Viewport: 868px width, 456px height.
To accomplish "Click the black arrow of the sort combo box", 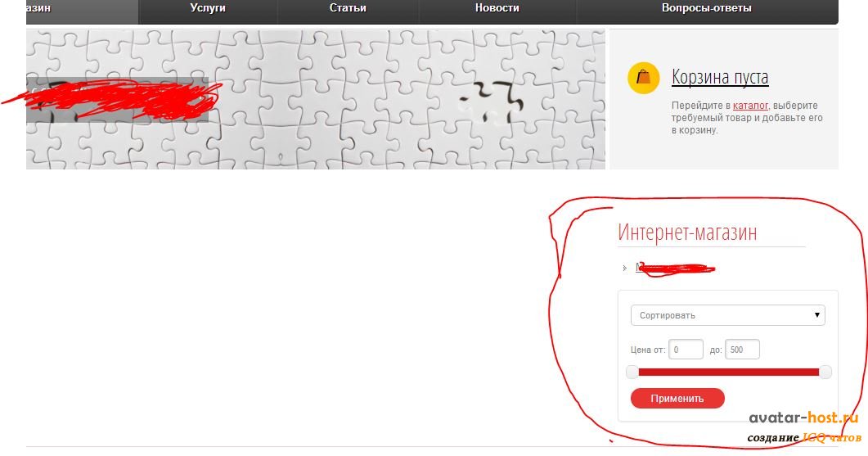I will (x=816, y=315).
